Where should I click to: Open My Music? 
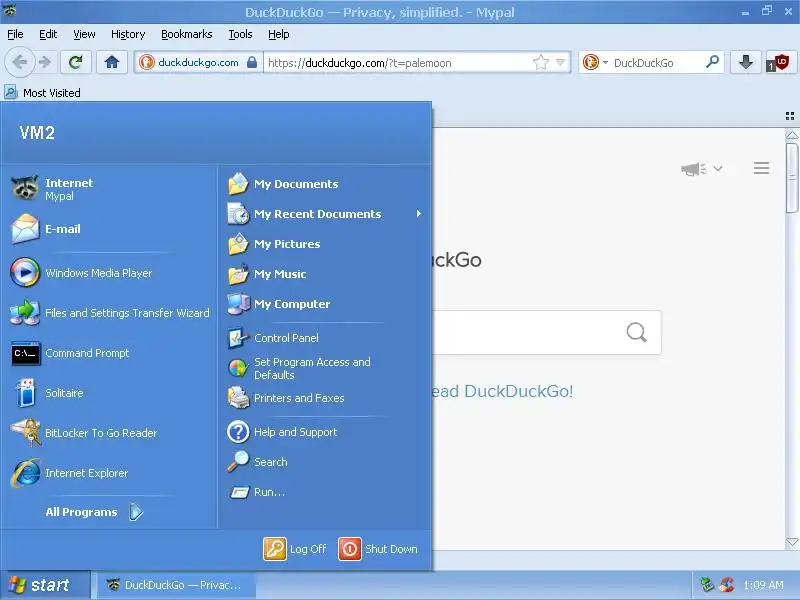326,274
